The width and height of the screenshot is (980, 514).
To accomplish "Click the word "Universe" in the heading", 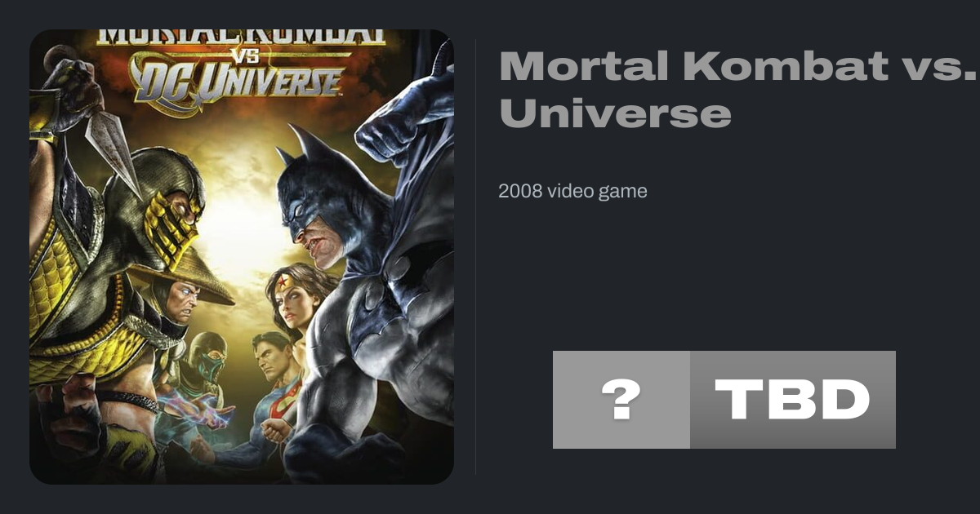I will 615,113.
